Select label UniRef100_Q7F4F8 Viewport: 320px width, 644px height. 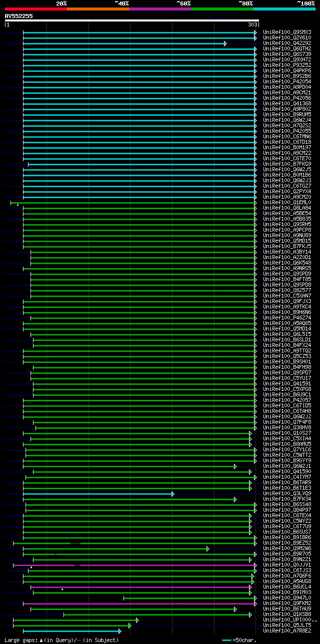coord(287,422)
